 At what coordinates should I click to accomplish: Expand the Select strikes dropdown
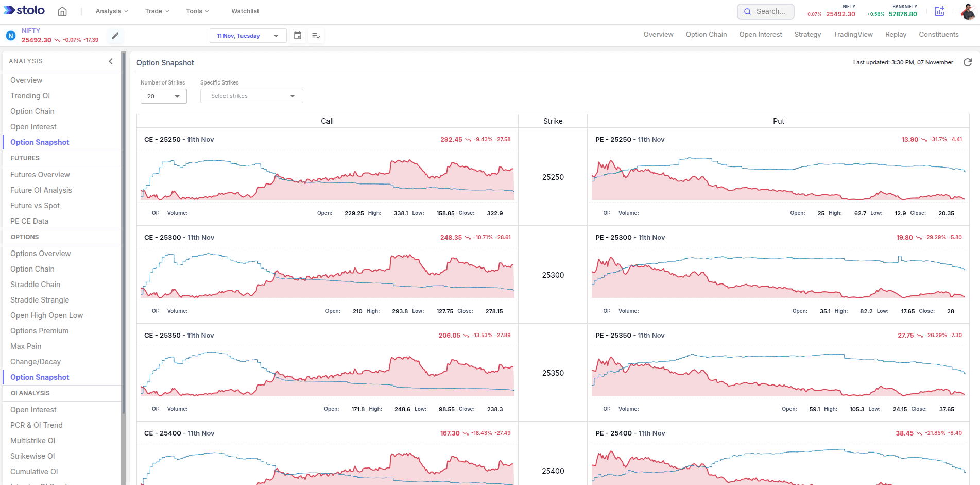tap(251, 96)
